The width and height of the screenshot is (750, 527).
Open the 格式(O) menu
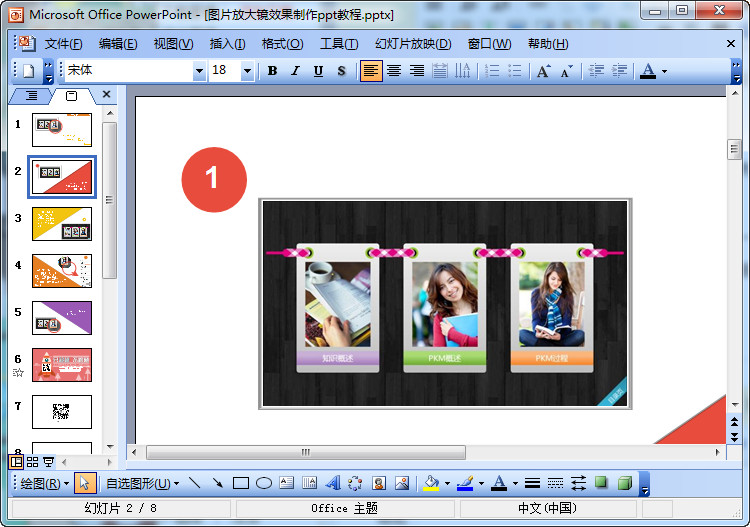282,44
